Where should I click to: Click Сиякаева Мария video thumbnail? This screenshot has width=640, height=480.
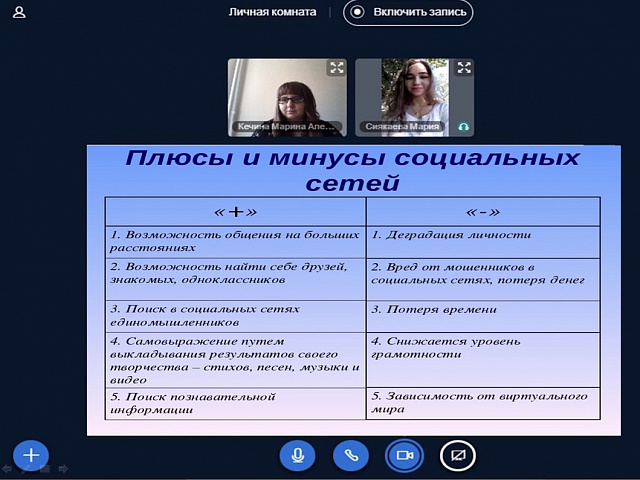point(414,97)
